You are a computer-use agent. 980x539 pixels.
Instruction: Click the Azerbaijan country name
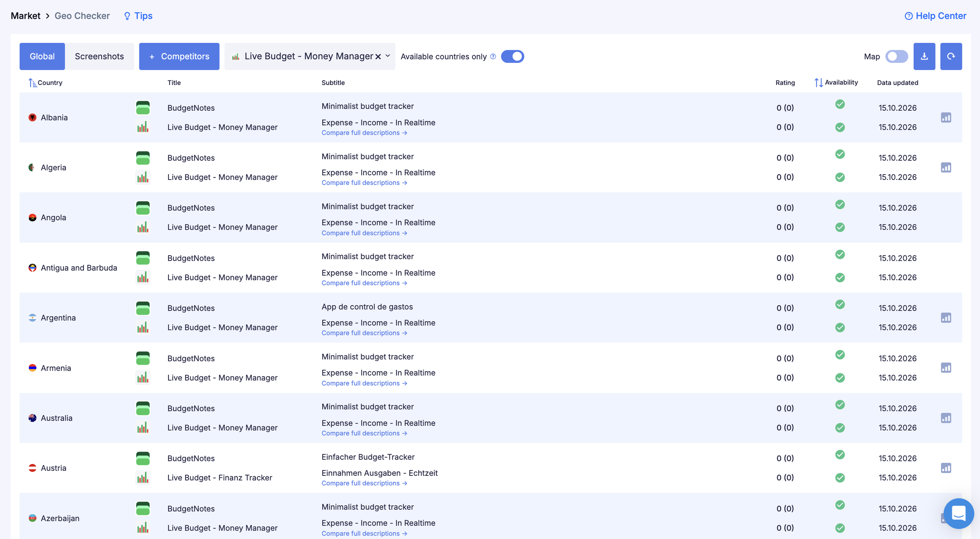pos(60,518)
